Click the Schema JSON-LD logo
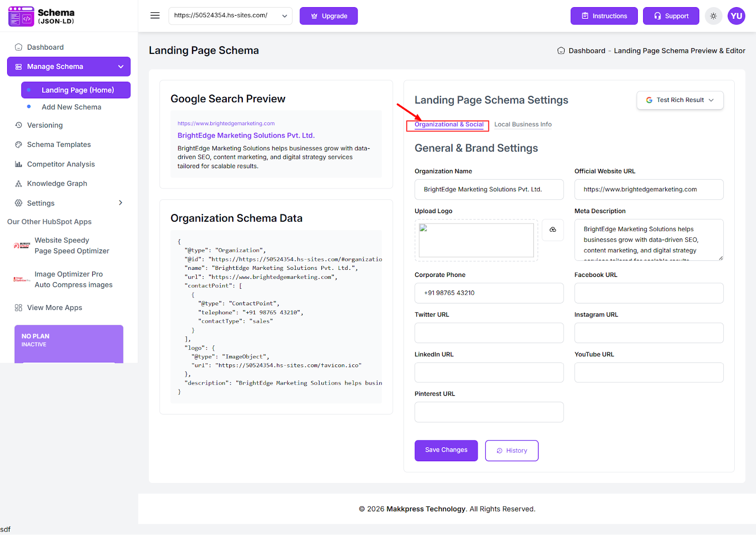Viewport: 756px width, 535px height. pyautogui.click(x=42, y=16)
